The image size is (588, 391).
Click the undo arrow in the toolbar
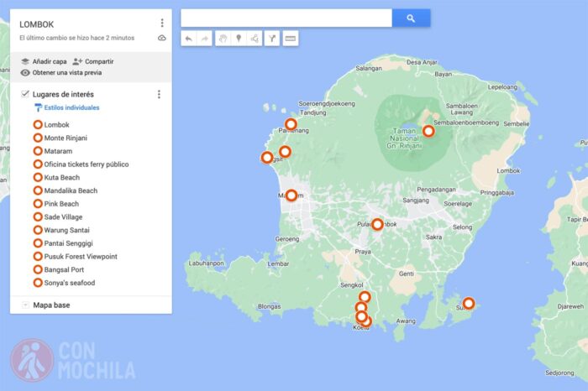point(189,39)
